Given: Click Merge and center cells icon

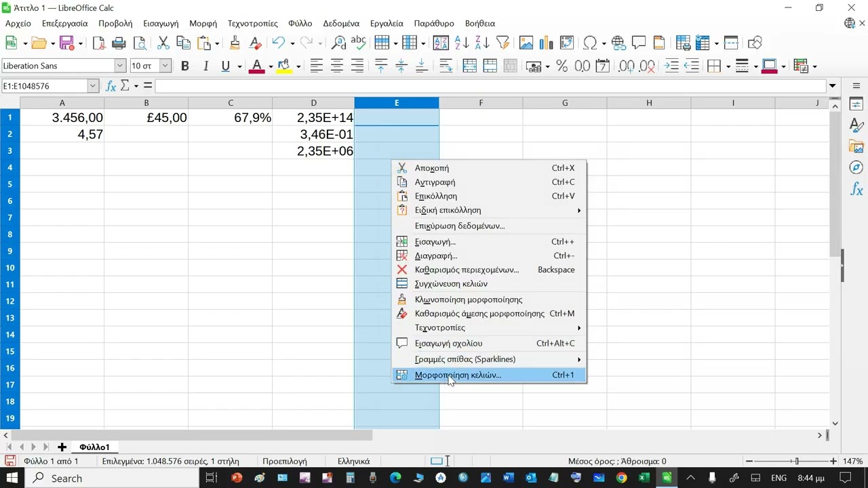Looking at the screenshot, I should coord(469,66).
